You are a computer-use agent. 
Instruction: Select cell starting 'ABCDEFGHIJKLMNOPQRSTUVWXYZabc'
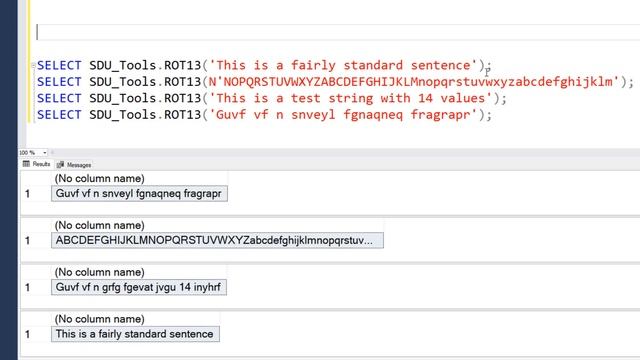(217, 240)
